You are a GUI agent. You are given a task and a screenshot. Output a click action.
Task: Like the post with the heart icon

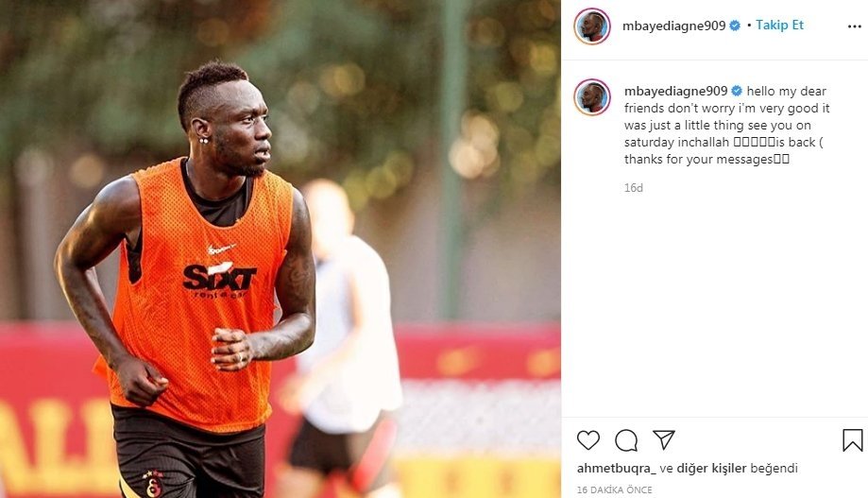pos(587,440)
